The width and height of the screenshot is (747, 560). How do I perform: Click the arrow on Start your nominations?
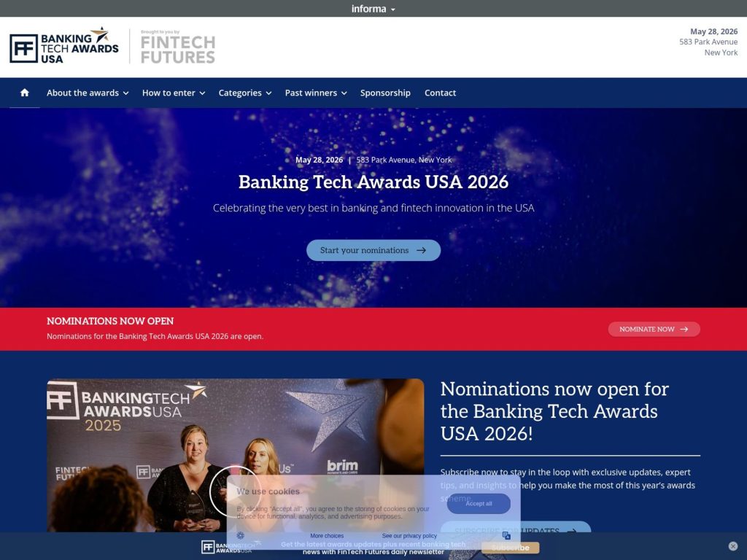tap(421, 250)
